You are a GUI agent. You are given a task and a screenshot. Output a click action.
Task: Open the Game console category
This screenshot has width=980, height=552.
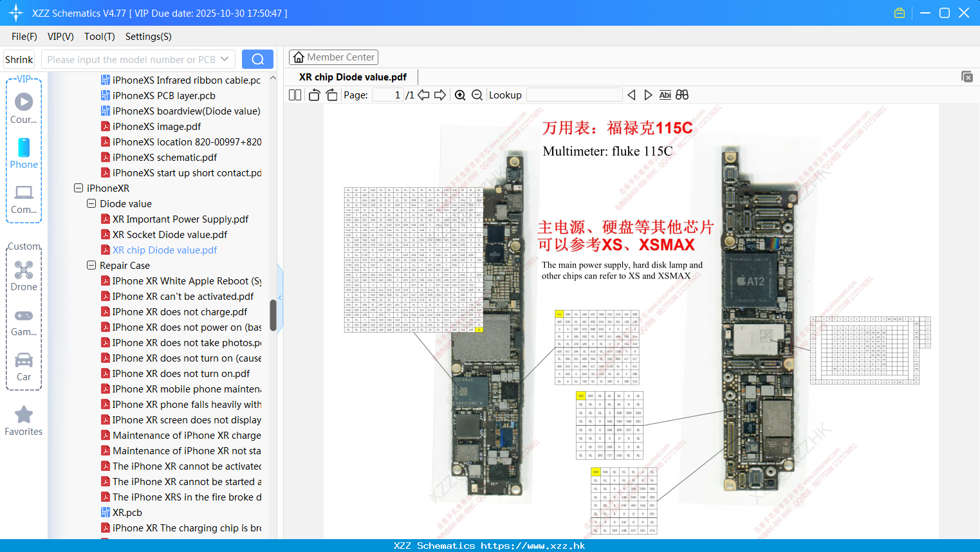(24, 322)
